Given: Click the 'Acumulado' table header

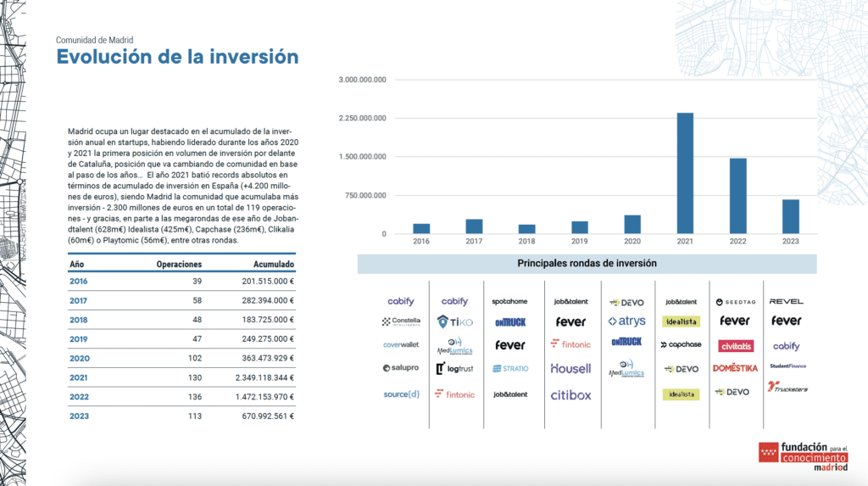Looking at the screenshot, I should 274,265.
